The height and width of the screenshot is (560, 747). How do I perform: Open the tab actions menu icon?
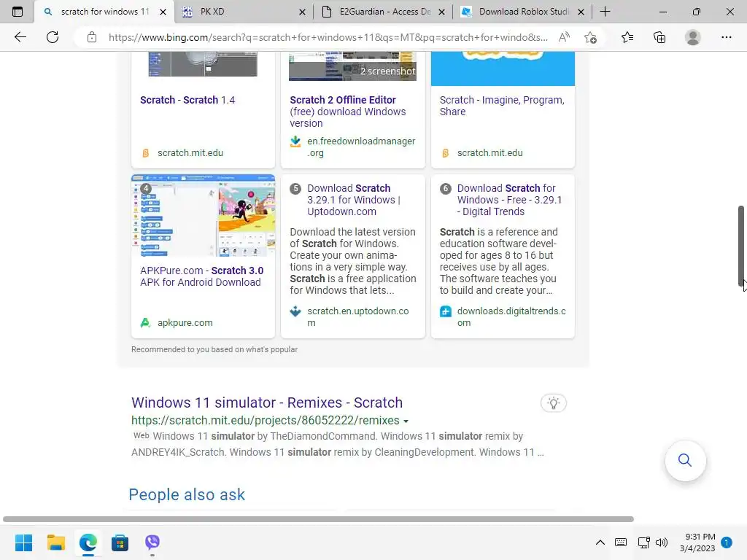(18, 12)
